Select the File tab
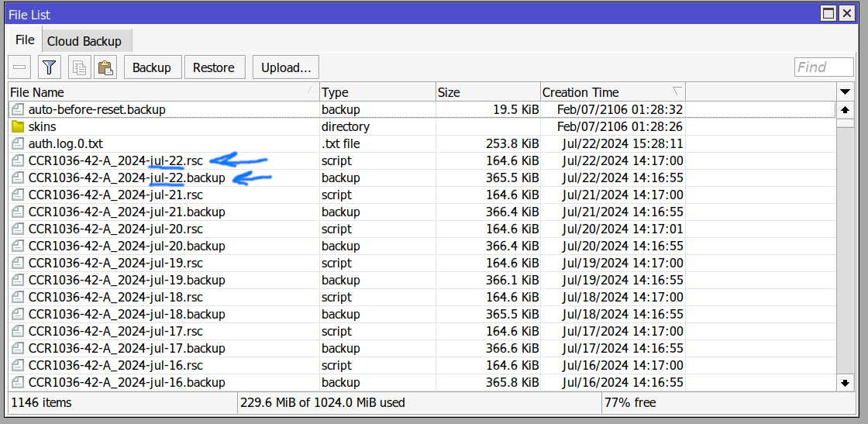868x424 pixels. (25, 40)
